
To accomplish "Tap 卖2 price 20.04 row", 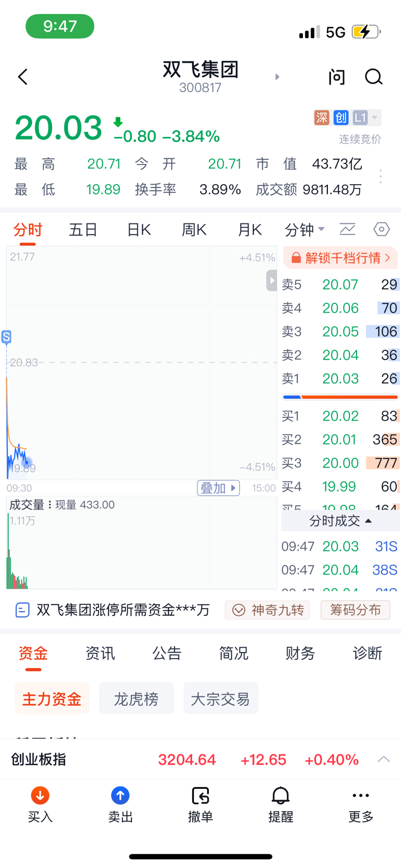I will click(x=340, y=355).
